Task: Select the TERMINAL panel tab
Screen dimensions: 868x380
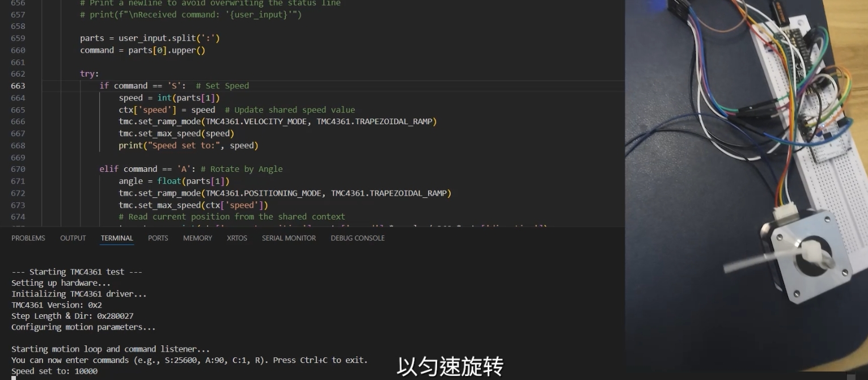Action: (x=117, y=238)
